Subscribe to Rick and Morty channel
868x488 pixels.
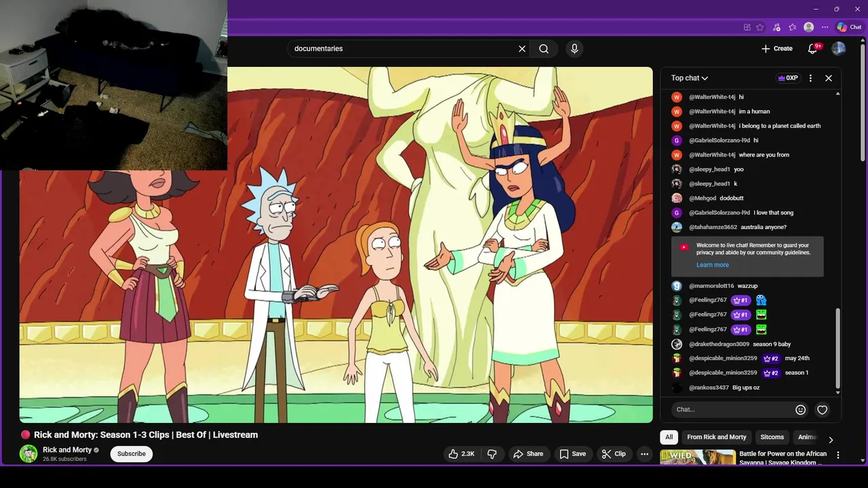(x=132, y=453)
